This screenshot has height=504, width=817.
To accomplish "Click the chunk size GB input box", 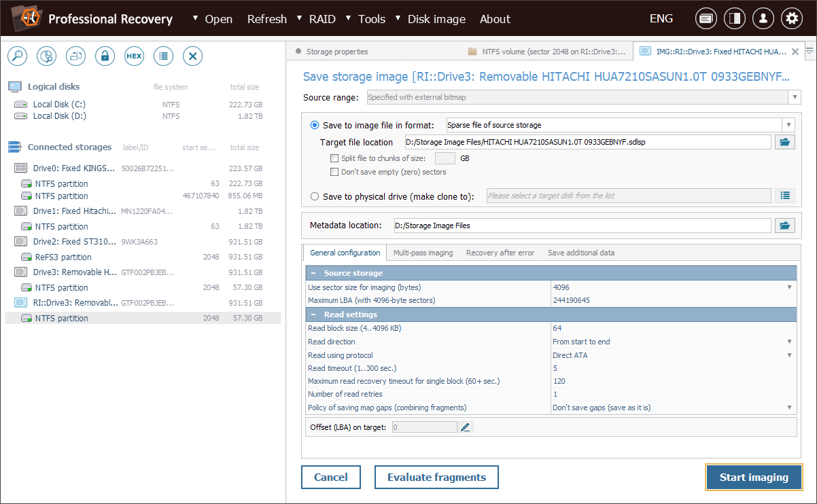I will [445, 158].
